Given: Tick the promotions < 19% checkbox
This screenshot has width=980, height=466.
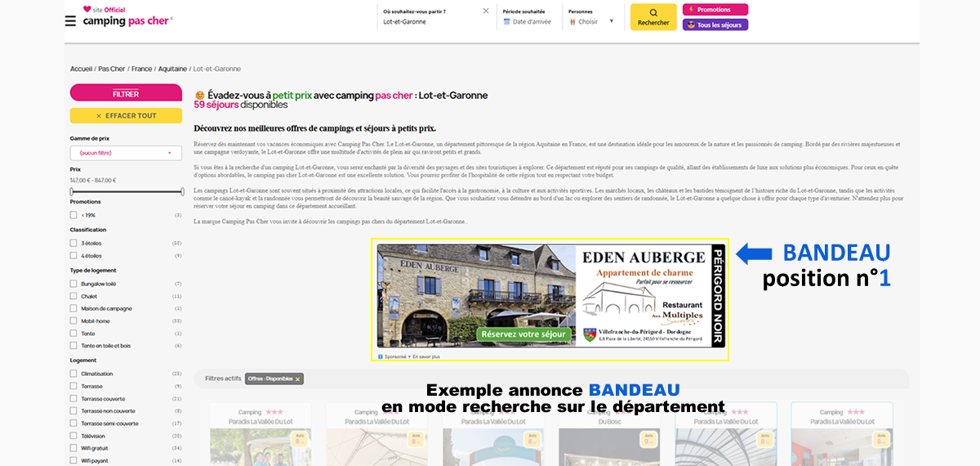Looking at the screenshot, I should 73,215.
